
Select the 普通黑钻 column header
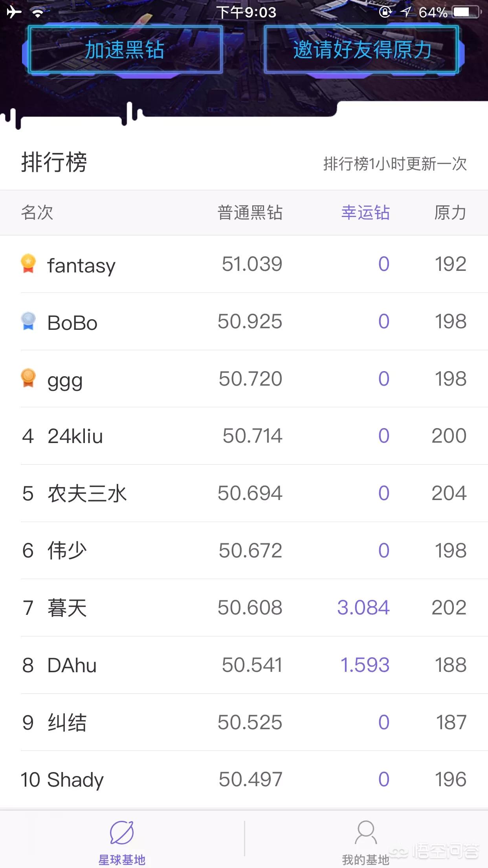coord(250,213)
